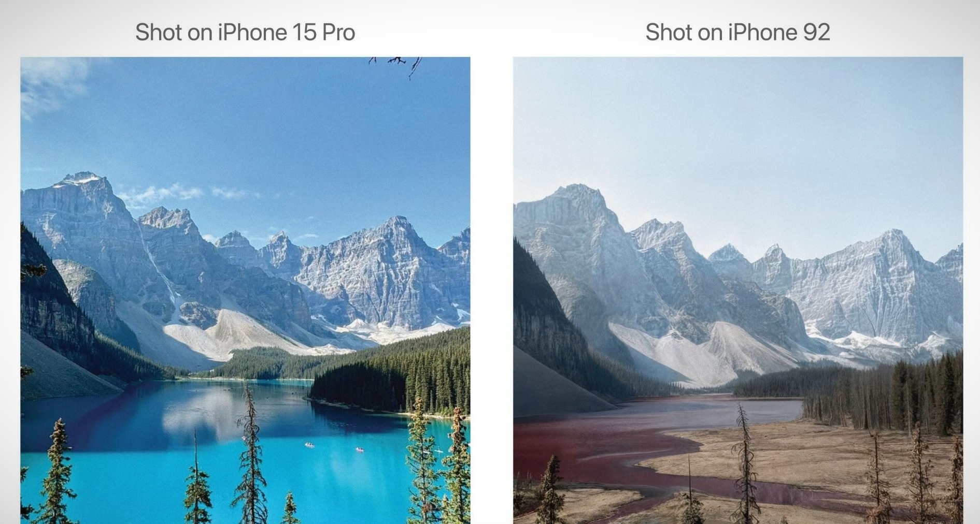Click the white cloud in the blue sky corner
This screenshot has width=980, height=524.
tap(52, 85)
